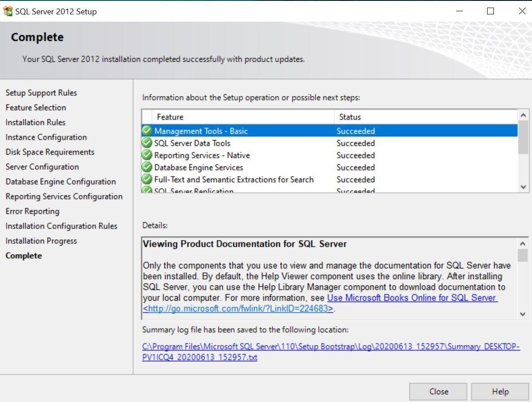Select "Database Engine Configuration" step
This screenshot has height=402, width=532.
coord(61,182)
